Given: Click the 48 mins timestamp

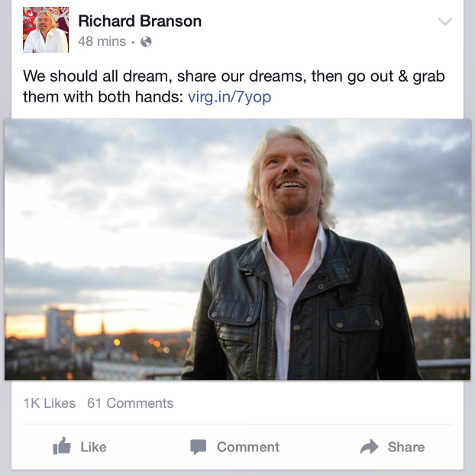Looking at the screenshot, I should 102,42.
